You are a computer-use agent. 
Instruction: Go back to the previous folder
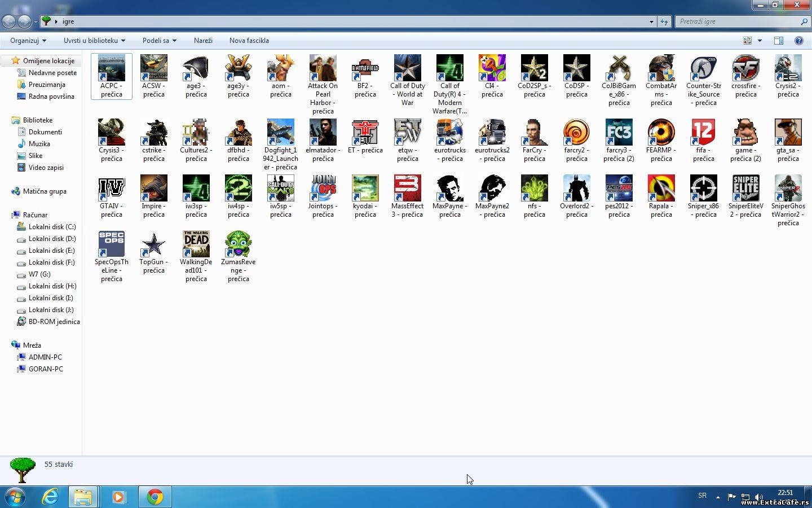point(9,21)
